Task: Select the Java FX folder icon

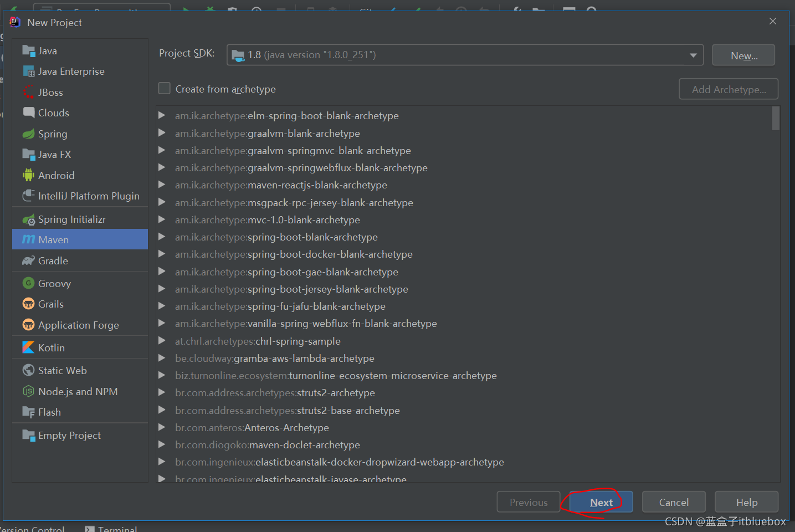Action: coord(28,154)
